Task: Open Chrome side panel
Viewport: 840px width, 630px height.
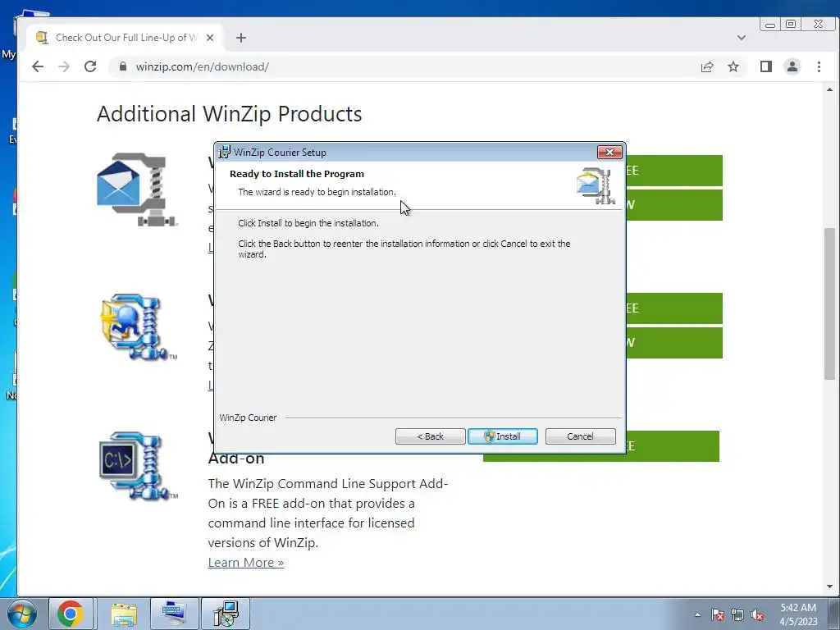Action: (x=766, y=66)
